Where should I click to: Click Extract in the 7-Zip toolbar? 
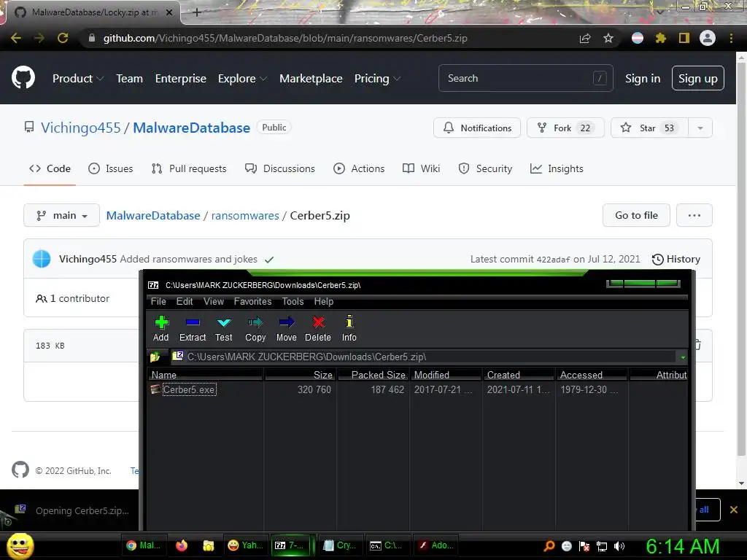193,329
